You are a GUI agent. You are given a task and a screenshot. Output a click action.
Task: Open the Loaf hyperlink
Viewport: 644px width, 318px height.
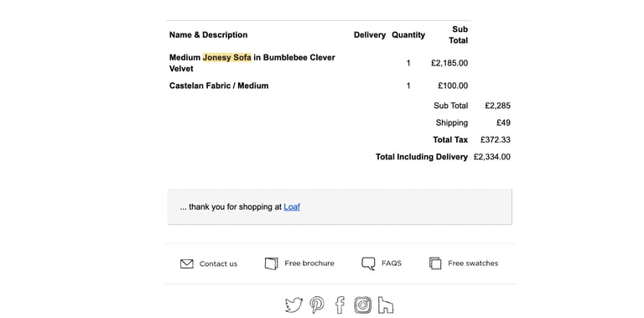tap(292, 206)
